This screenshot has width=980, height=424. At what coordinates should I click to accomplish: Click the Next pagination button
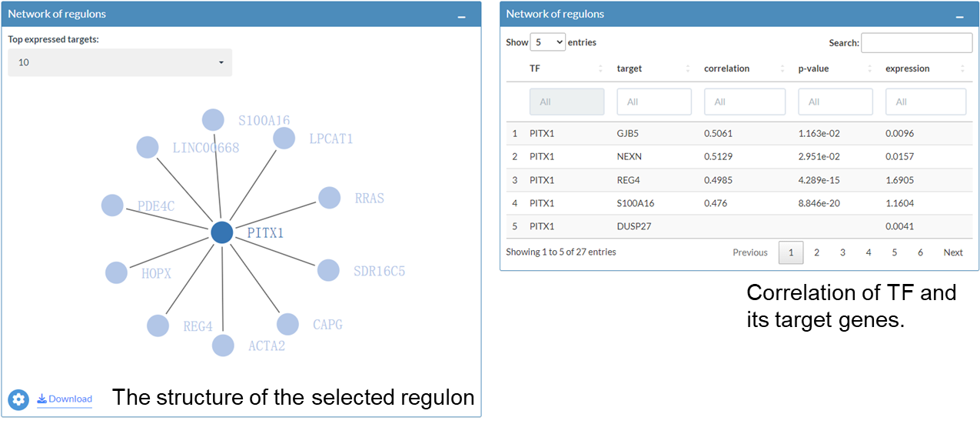tap(953, 252)
